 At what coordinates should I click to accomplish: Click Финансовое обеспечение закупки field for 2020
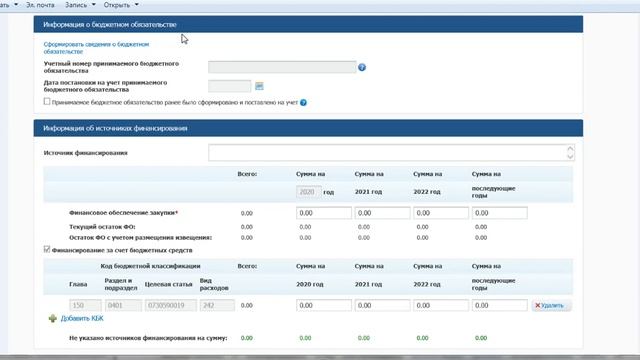point(324,213)
